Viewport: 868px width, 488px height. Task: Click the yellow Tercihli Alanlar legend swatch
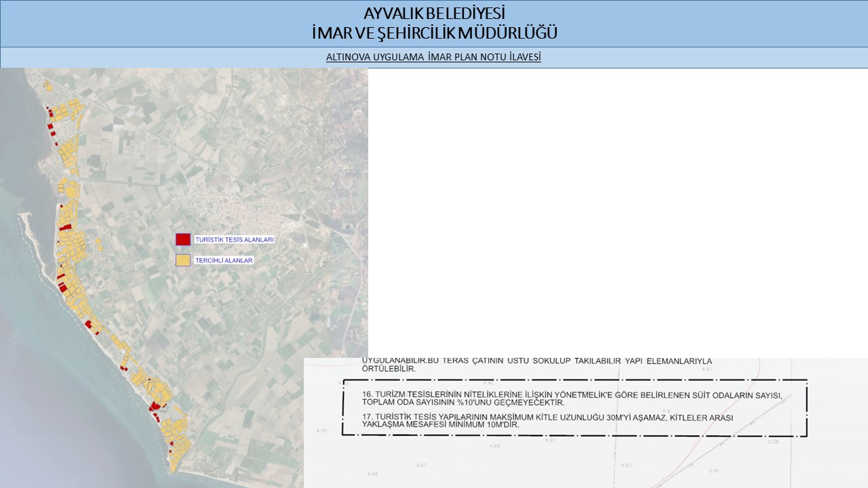point(182,260)
